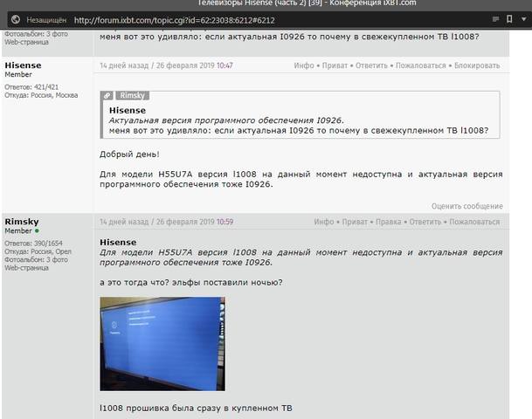The image size is (532, 419).
Task: Click the quote link icon beside Rimsky
Action: point(107,96)
